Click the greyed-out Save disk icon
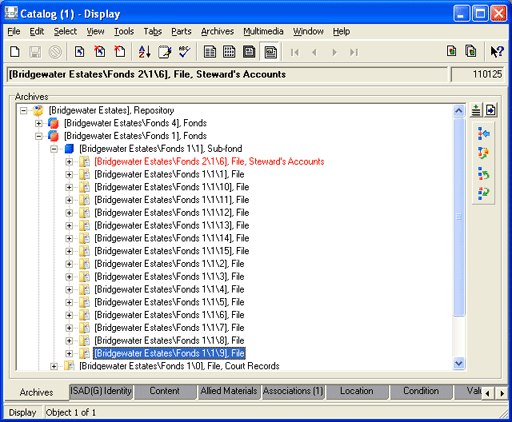The image size is (512, 422). pos(35,52)
